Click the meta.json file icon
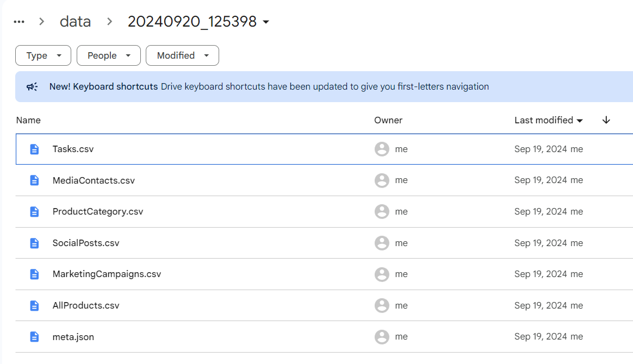This screenshot has width=633, height=364. click(x=34, y=337)
